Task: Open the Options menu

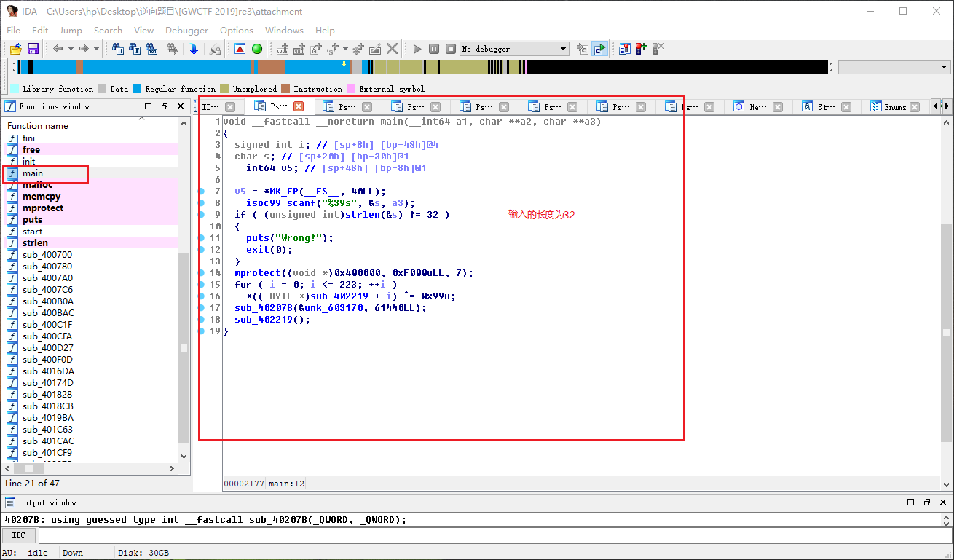Action: 237,30
